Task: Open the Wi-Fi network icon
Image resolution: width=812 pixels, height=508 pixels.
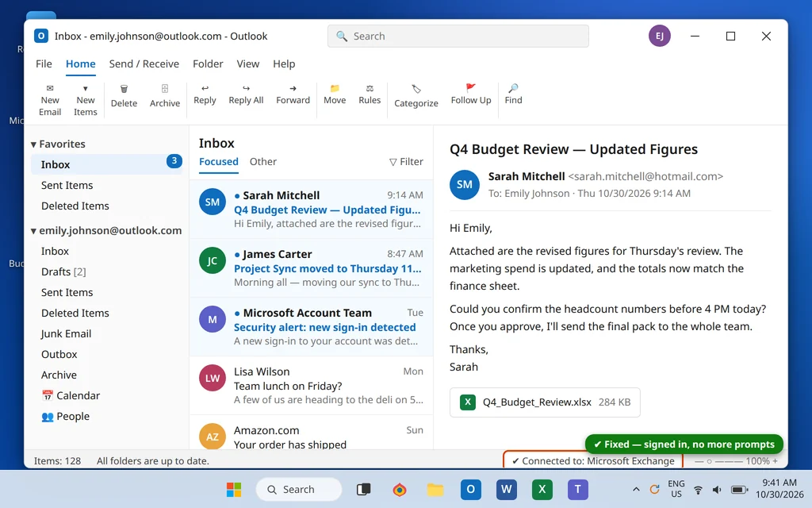Action: (x=698, y=489)
